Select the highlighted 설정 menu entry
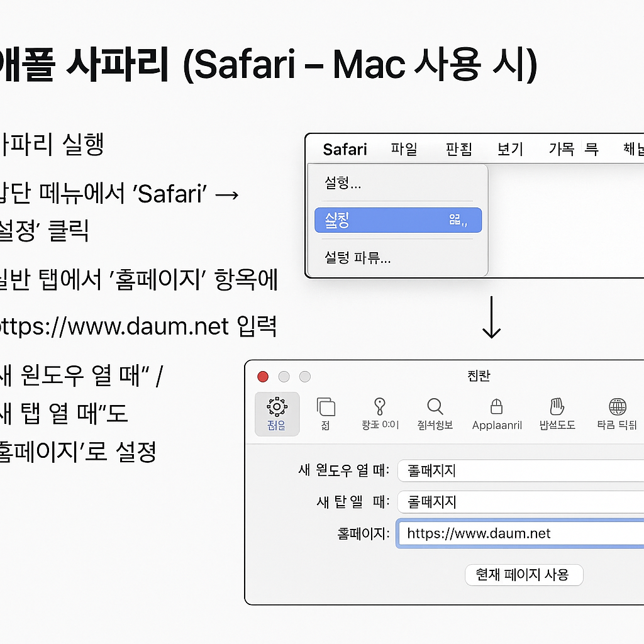 point(398,220)
